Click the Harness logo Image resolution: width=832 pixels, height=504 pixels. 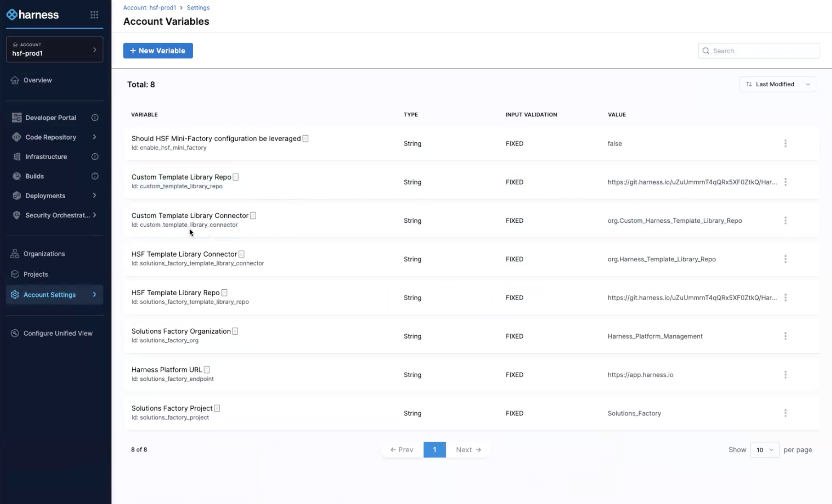click(x=33, y=15)
